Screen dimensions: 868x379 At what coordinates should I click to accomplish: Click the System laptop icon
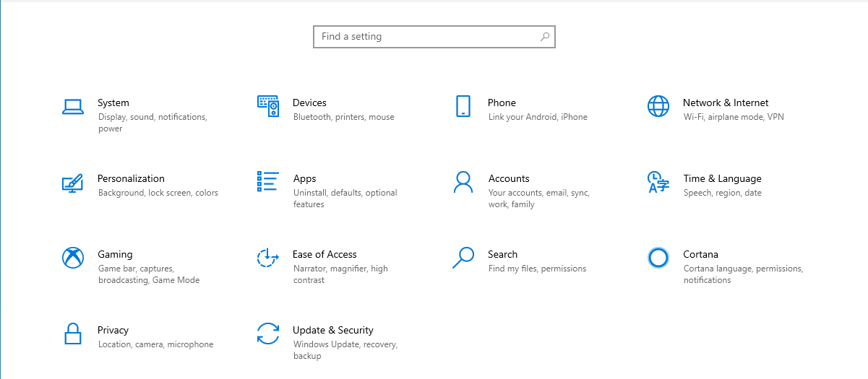tap(73, 107)
